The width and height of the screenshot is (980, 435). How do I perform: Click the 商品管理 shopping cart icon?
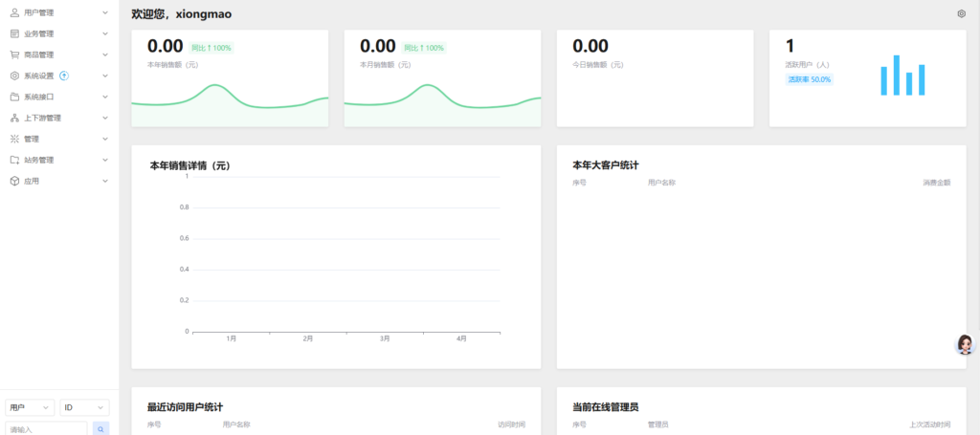click(x=14, y=54)
